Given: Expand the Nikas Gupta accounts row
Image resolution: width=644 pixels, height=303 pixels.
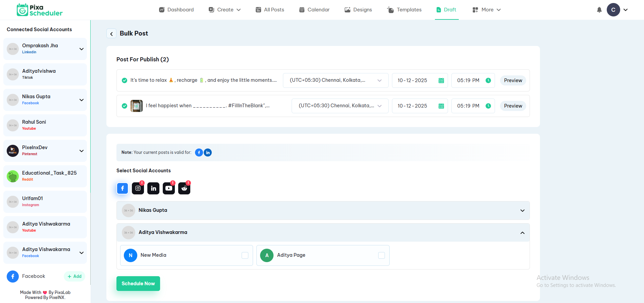Looking at the screenshot, I should pyautogui.click(x=522, y=210).
